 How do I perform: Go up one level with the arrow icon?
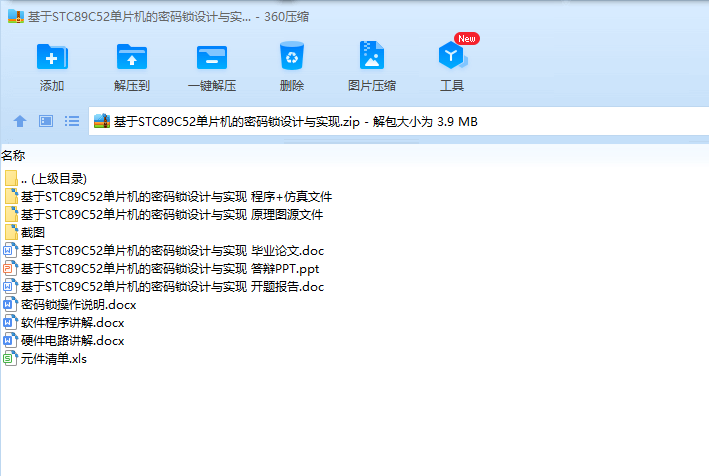pos(20,121)
